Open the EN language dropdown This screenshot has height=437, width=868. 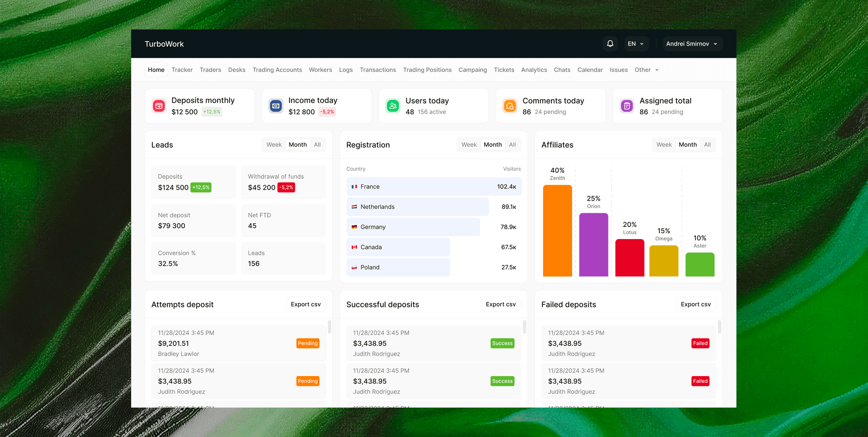coord(636,44)
